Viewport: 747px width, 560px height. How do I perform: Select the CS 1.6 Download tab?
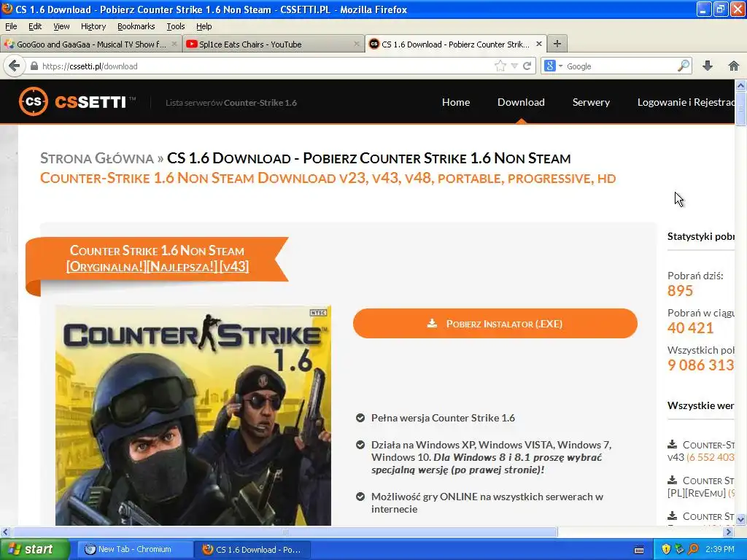[x=455, y=44]
